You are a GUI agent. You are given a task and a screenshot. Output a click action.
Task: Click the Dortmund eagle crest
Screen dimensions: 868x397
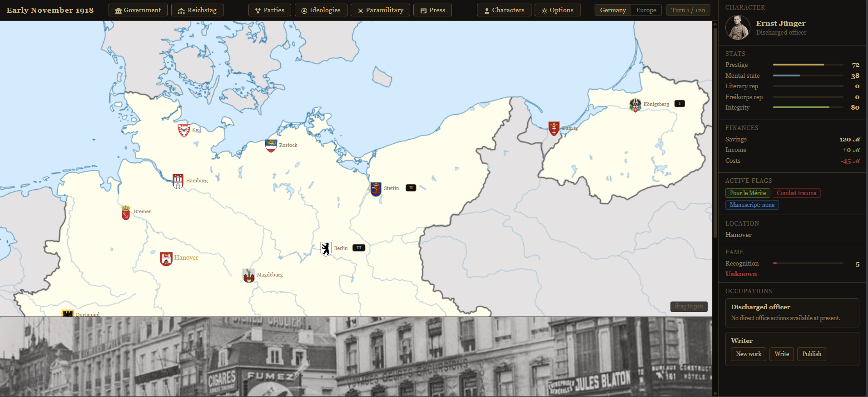coord(68,314)
